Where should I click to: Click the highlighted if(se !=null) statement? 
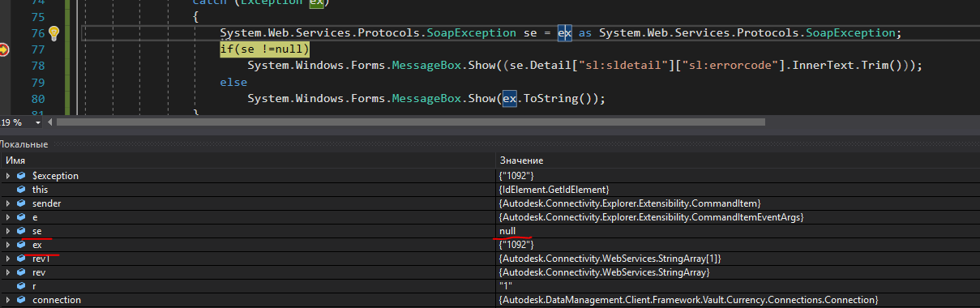coord(265,50)
